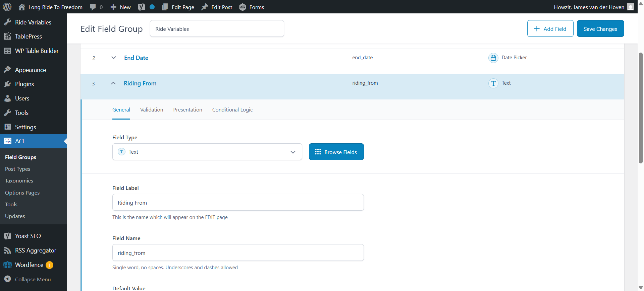644x291 pixels.
Task: Click the scrollbar down arrow
Action: 641,288
